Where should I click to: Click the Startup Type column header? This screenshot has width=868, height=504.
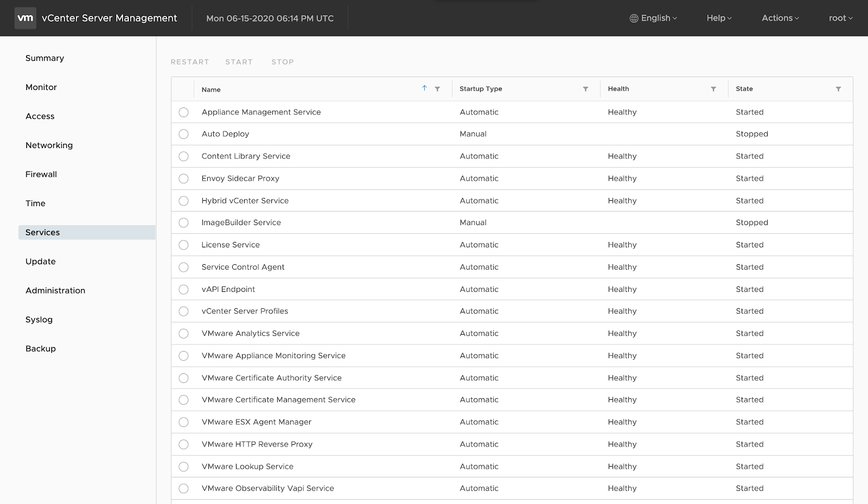tap(481, 88)
